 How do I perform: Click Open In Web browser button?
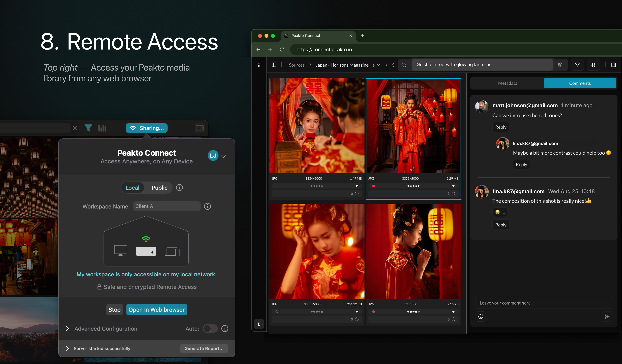[x=156, y=310]
